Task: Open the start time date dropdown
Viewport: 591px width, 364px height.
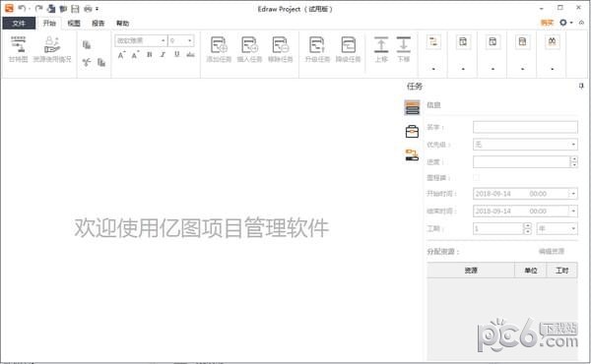Action: (573, 194)
